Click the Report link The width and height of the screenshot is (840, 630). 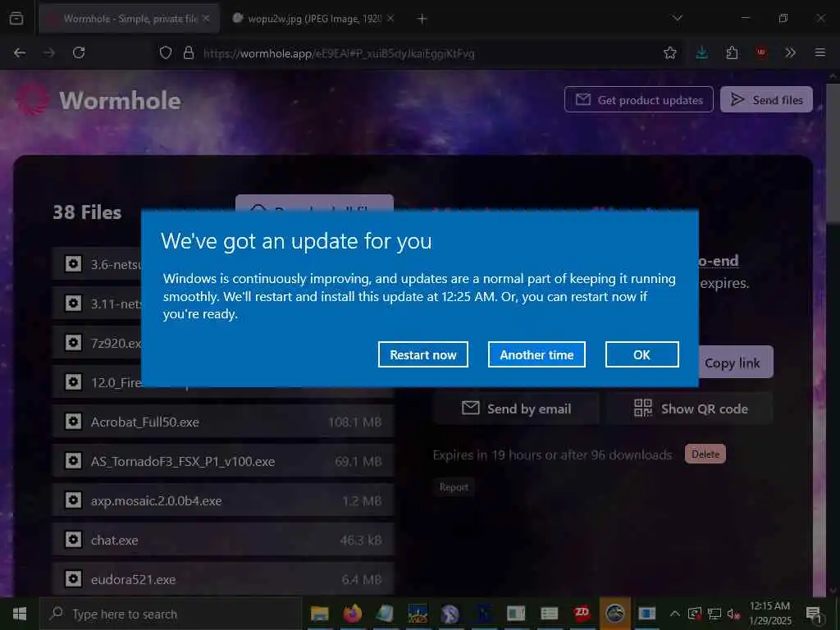[x=454, y=487]
